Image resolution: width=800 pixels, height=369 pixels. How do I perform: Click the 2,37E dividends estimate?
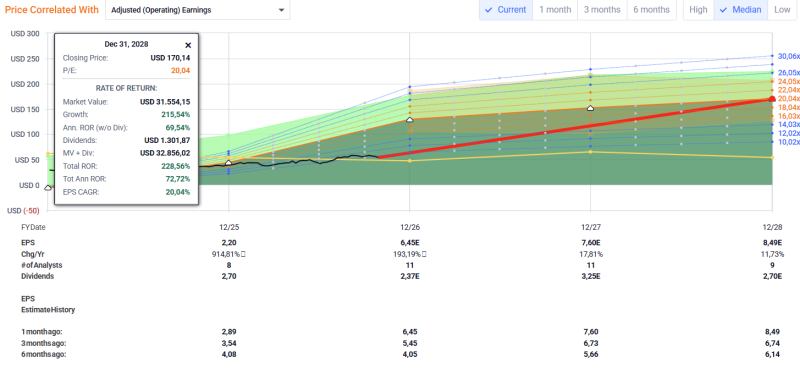[410, 276]
